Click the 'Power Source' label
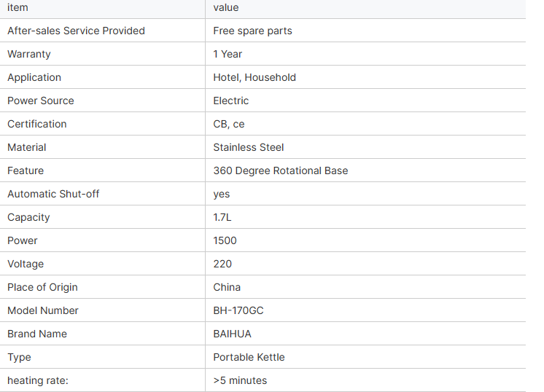544x392 pixels. tap(41, 101)
